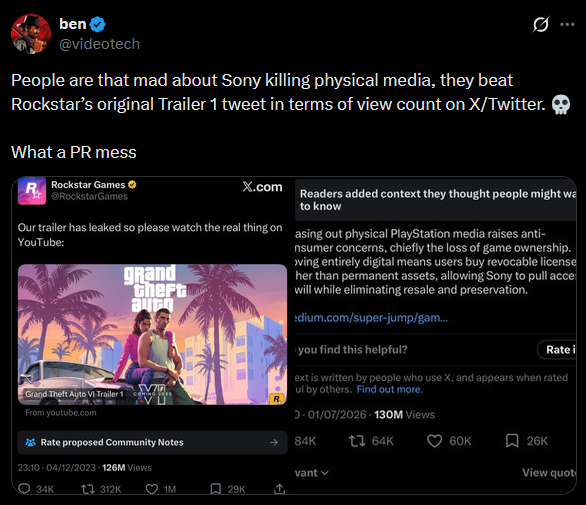Click the reply icon showing 34K

[24, 489]
